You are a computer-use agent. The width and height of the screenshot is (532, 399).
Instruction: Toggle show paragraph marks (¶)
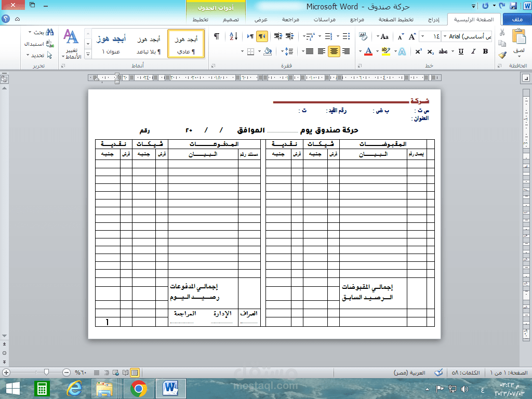[x=217, y=36]
